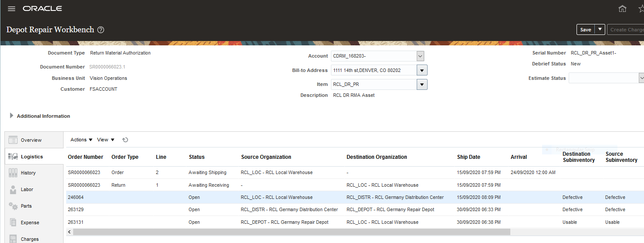Image resolution: width=644 pixels, height=243 pixels.
Task: Expand the Additional Information section
Action: pos(11,116)
